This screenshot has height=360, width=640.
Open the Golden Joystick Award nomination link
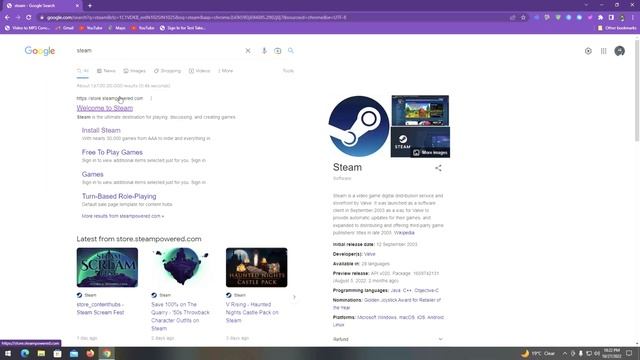pyautogui.click(x=387, y=304)
